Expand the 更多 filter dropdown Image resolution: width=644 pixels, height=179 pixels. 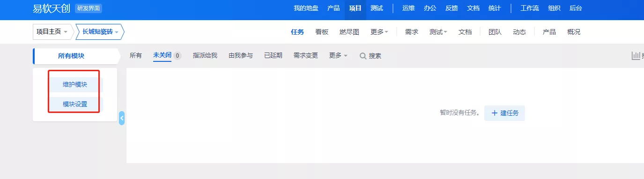[338, 55]
